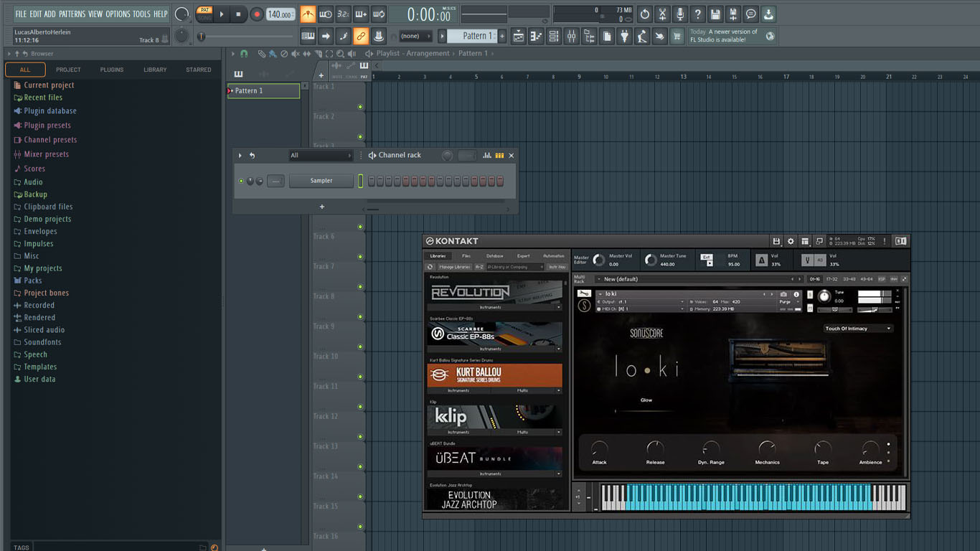Open the Library or Company filter dropdown

(x=516, y=267)
